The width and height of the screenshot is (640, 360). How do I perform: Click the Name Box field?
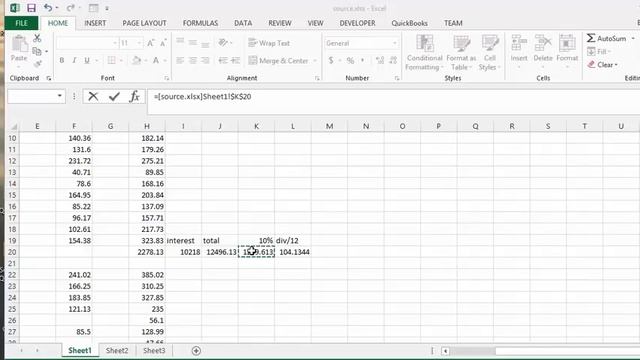coord(32,96)
